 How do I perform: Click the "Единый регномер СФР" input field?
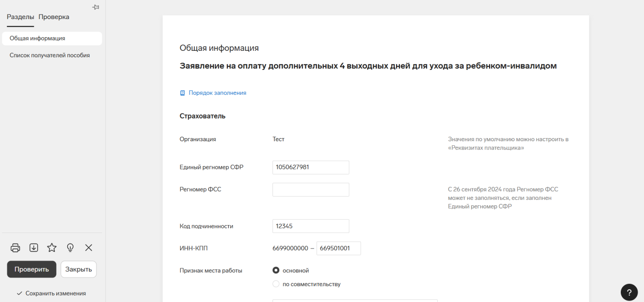pyautogui.click(x=311, y=167)
